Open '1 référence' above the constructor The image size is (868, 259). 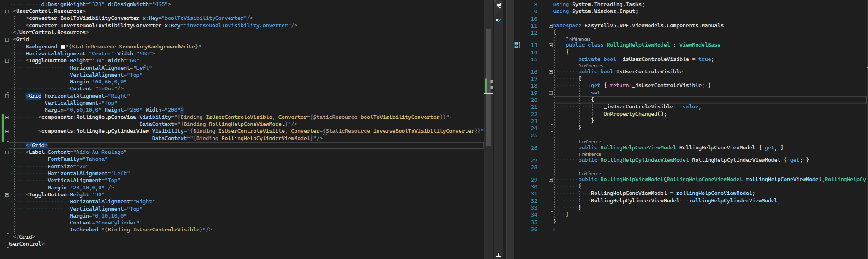tap(590, 174)
